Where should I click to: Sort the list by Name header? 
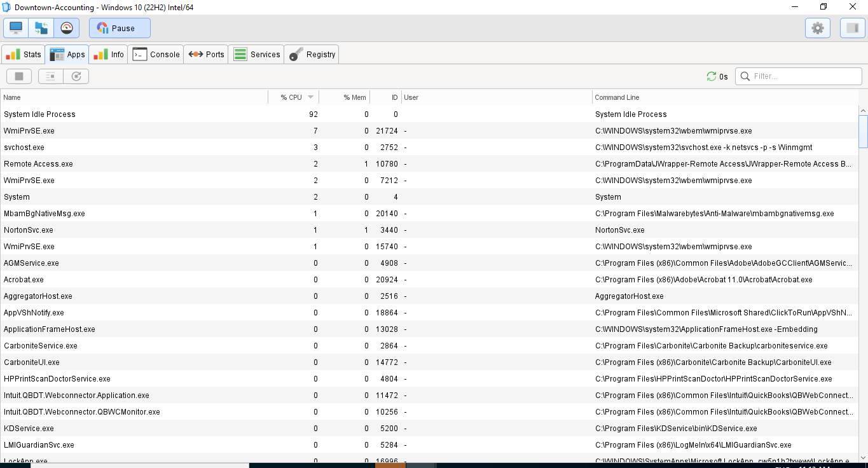(13, 97)
